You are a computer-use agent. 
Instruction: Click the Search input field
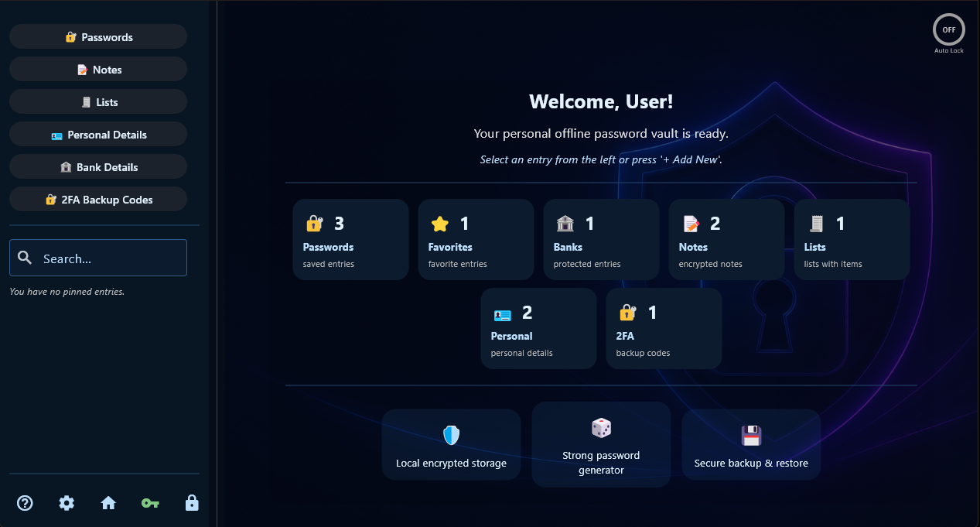pos(98,258)
